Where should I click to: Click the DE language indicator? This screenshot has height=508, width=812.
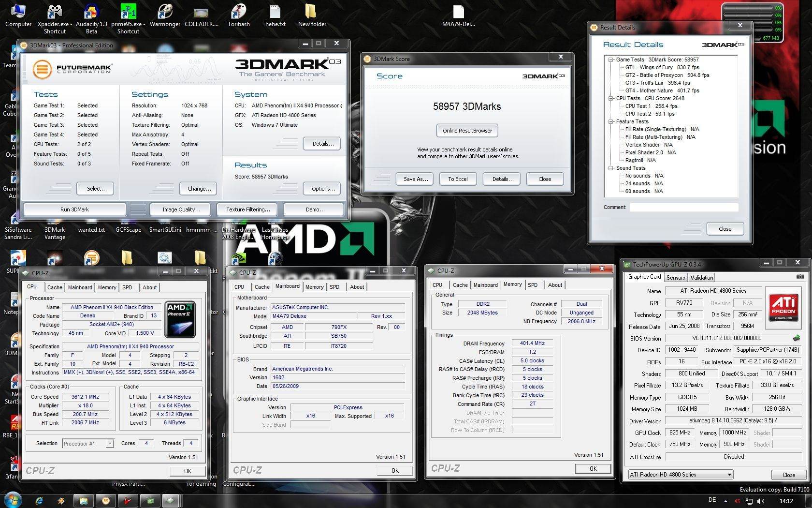pos(712,500)
